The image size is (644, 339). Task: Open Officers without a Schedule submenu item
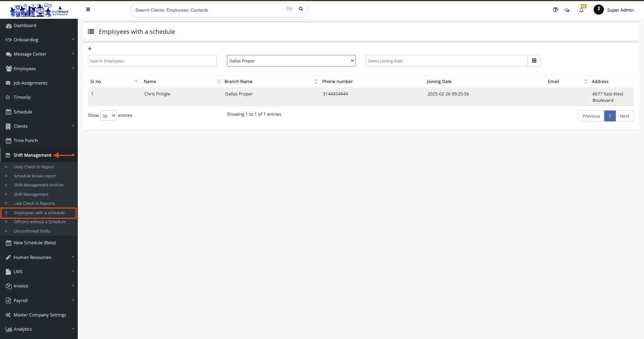click(39, 222)
